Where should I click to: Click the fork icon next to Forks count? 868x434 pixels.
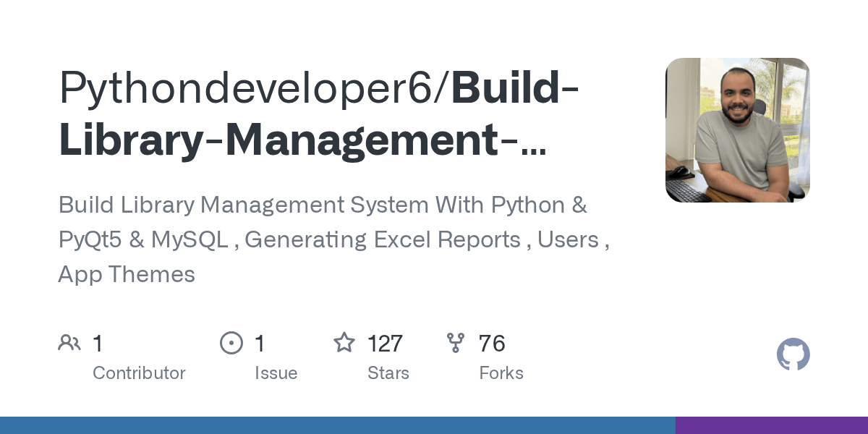pyautogui.click(x=456, y=341)
